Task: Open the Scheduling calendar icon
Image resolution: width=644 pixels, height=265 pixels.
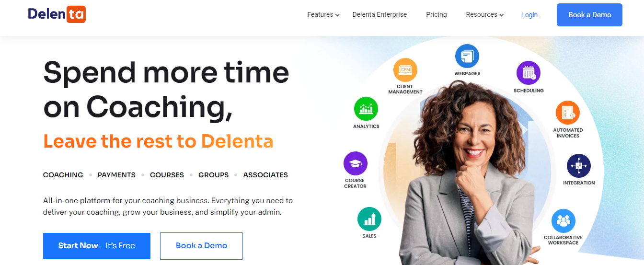Action: (x=529, y=73)
